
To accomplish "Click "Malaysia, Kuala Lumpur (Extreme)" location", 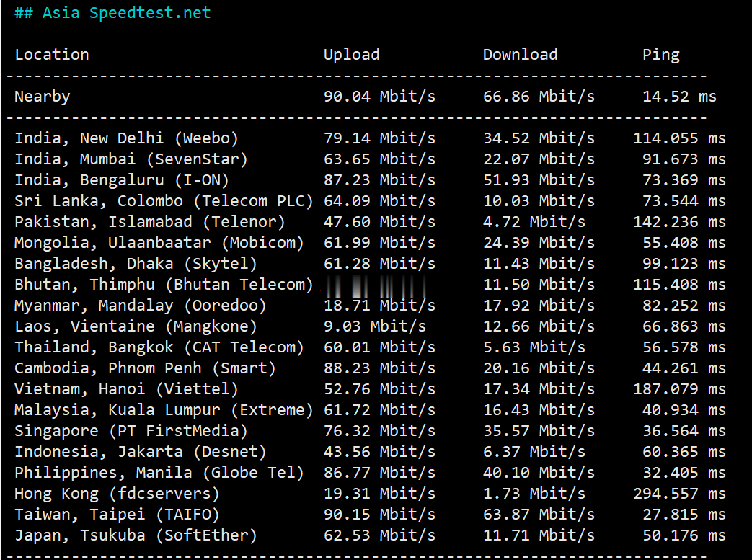I will [164, 410].
